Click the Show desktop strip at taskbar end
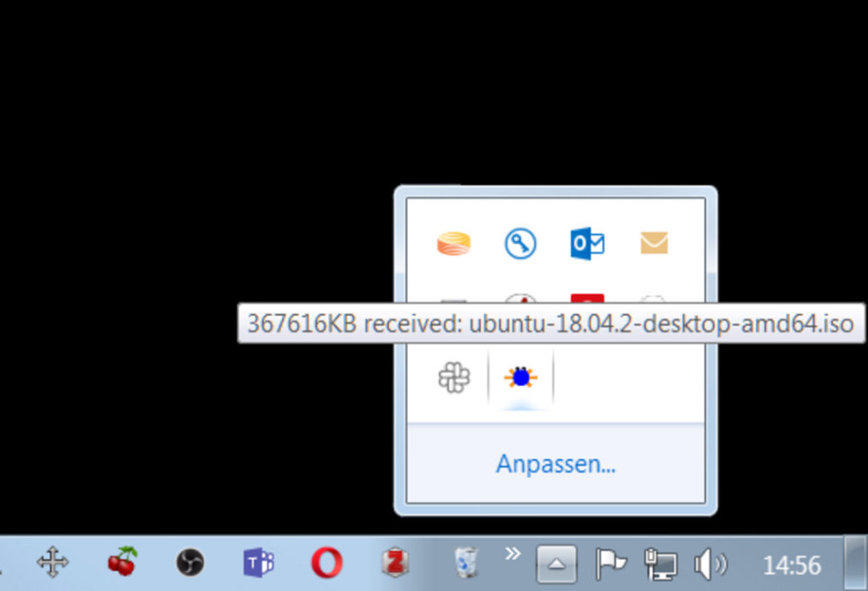 [856, 563]
